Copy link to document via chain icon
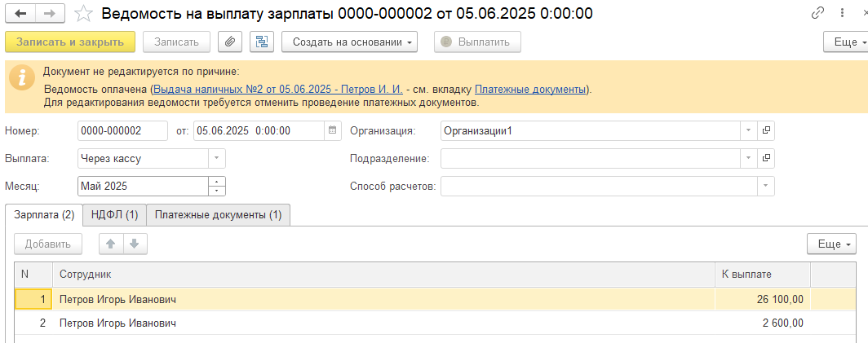 pos(817,13)
